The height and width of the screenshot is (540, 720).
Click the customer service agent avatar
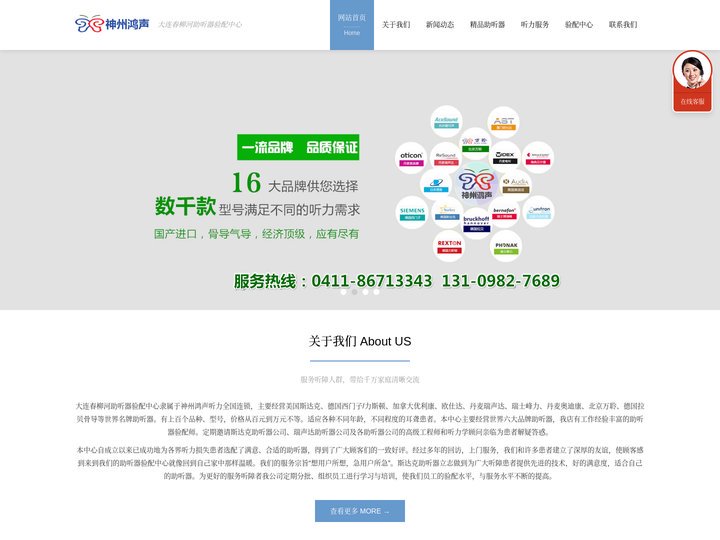692,71
